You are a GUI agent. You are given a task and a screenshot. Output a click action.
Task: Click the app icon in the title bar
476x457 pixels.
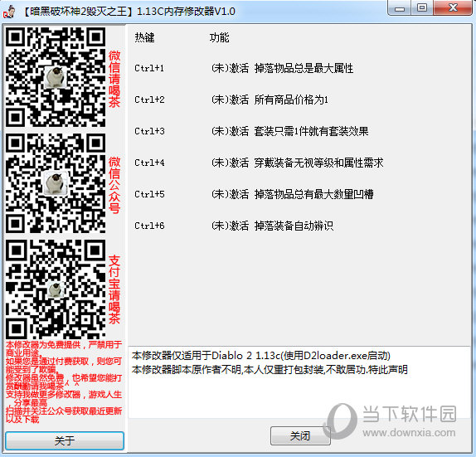click(8, 12)
